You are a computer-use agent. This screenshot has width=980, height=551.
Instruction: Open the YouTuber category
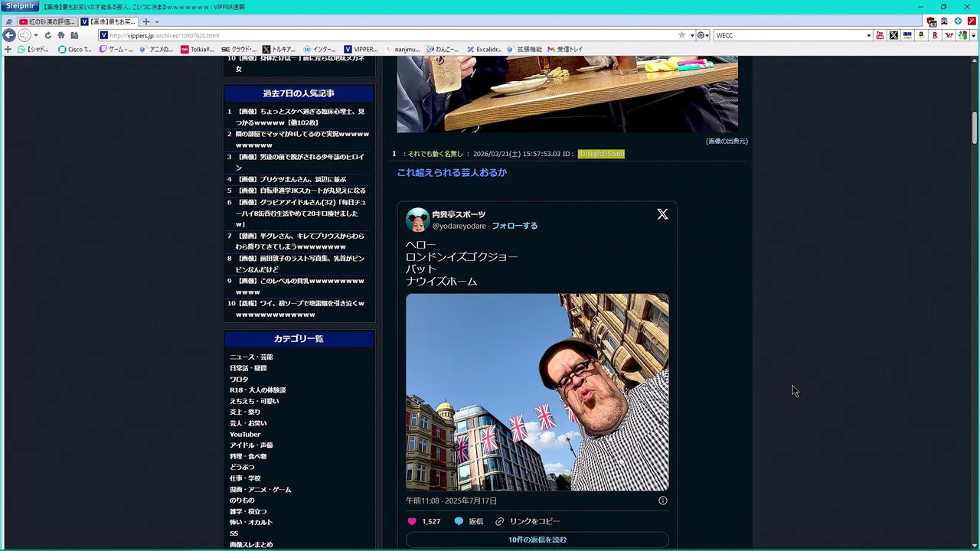coord(245,435)
